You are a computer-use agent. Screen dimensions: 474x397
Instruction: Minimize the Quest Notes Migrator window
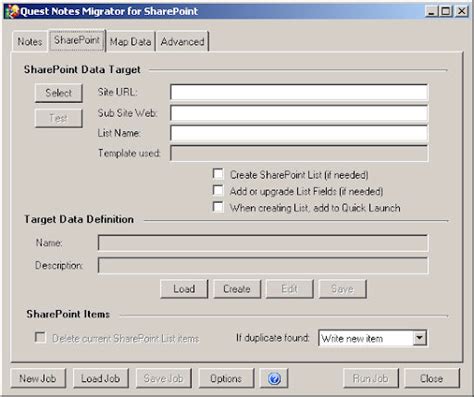tap(431, 11)
